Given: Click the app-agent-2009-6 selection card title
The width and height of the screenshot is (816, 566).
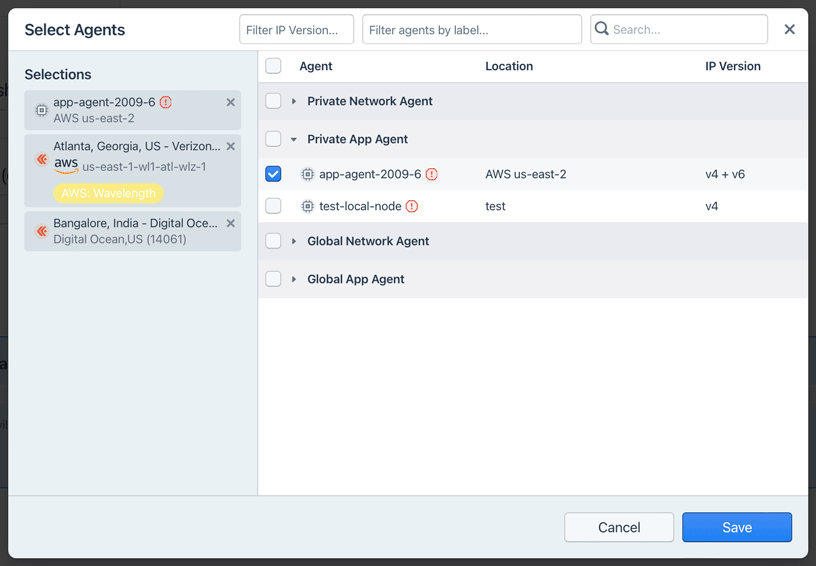Looking at the screenshot, I should [104, 102].
